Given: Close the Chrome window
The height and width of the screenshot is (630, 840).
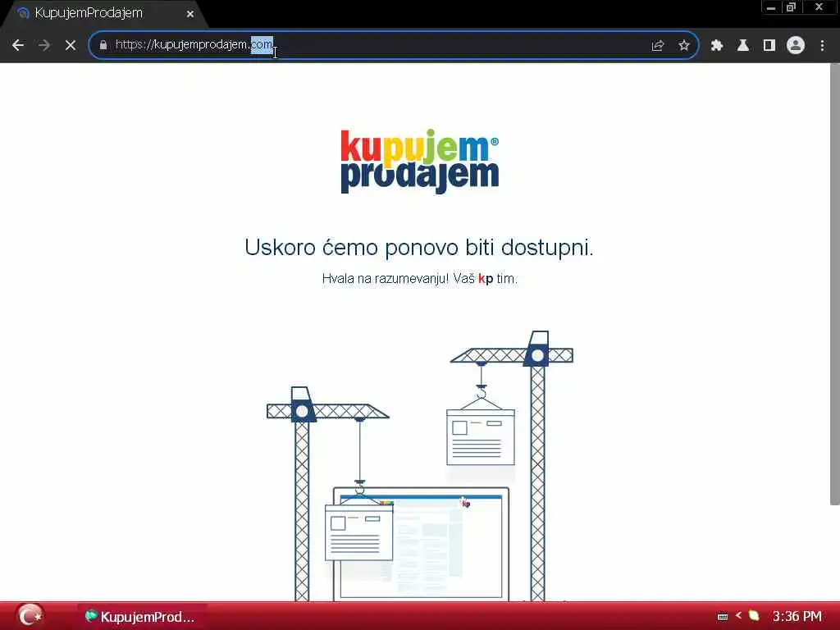Looking at the screenshot, I should [x=819, y=7].
